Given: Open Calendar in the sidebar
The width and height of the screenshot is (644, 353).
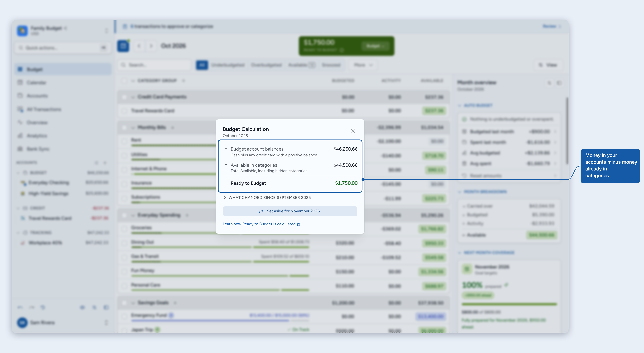Looking at the screenshot, I should [63, 82].
